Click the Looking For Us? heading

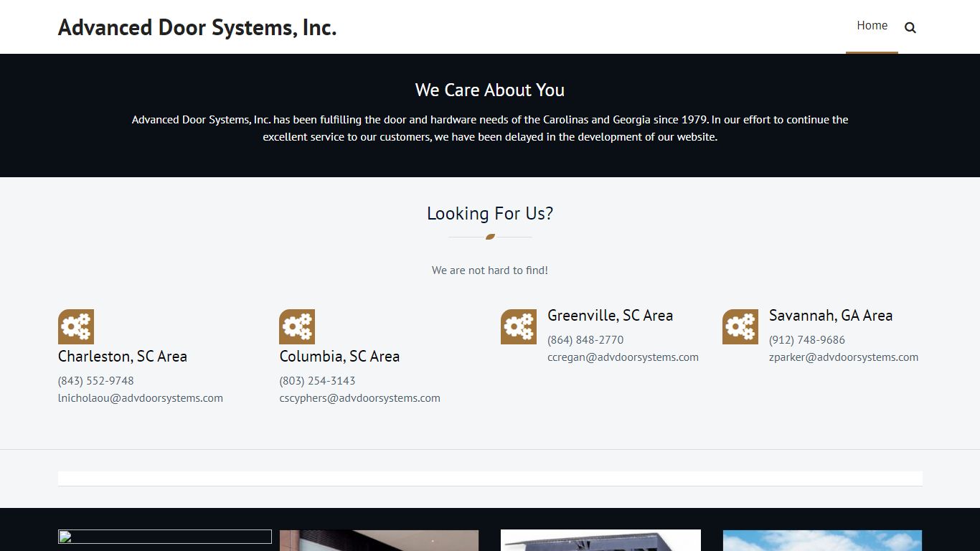coord(490,214)
